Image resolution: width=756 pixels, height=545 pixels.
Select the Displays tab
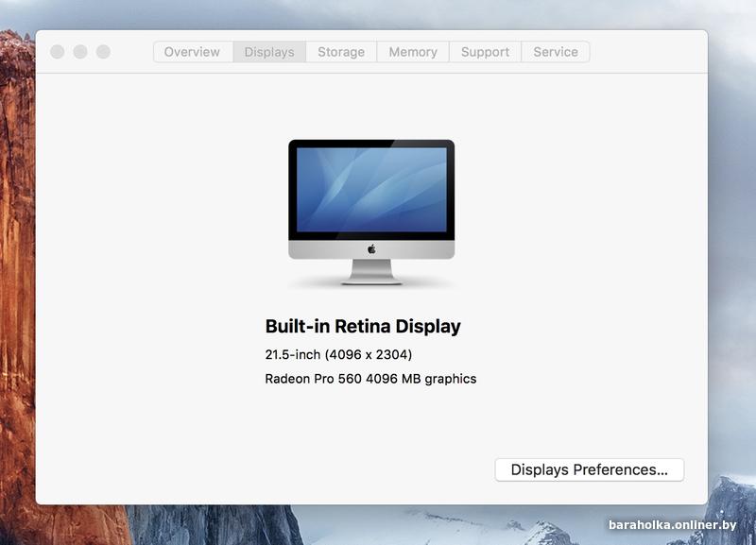point(269,52)
